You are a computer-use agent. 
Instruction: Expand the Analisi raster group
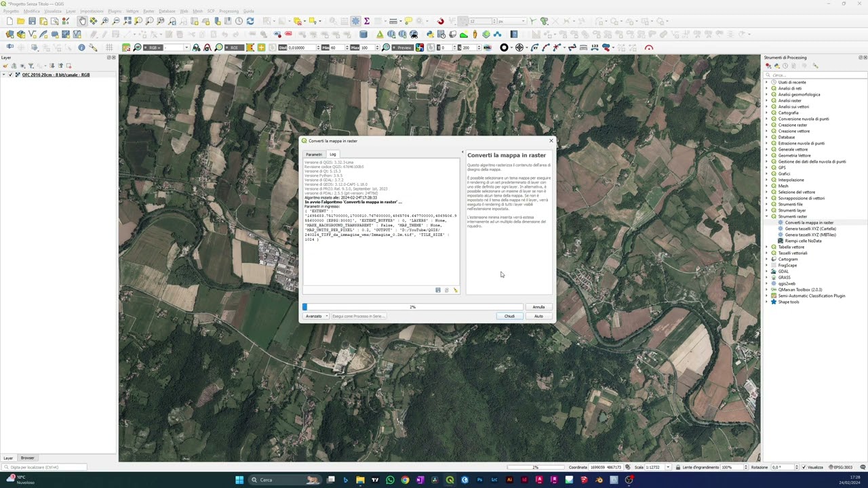(767, 100)
